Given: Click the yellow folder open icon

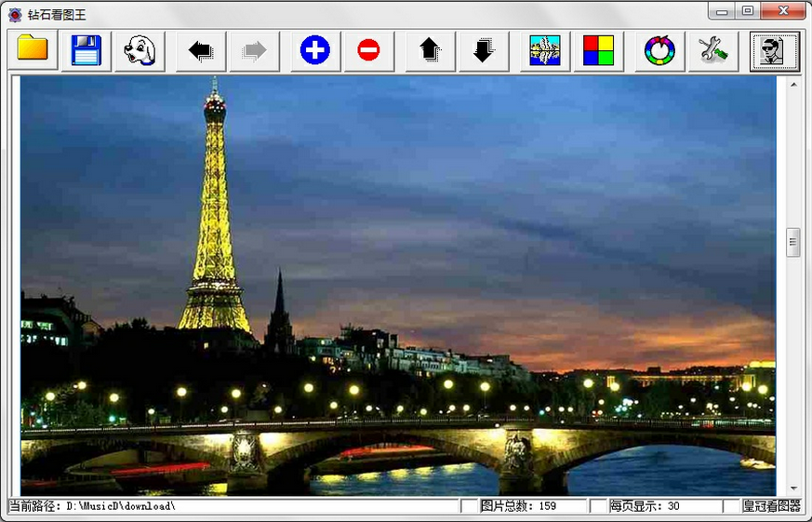Looking at the screenshot, I should coord(33,50).
